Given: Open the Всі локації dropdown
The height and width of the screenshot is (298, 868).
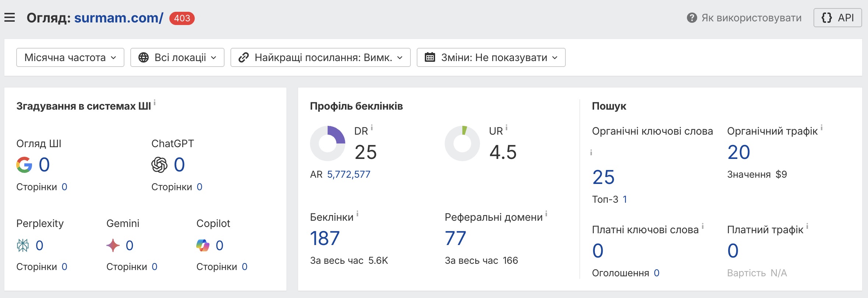Looking at the screenshot, I should point(177,57).
